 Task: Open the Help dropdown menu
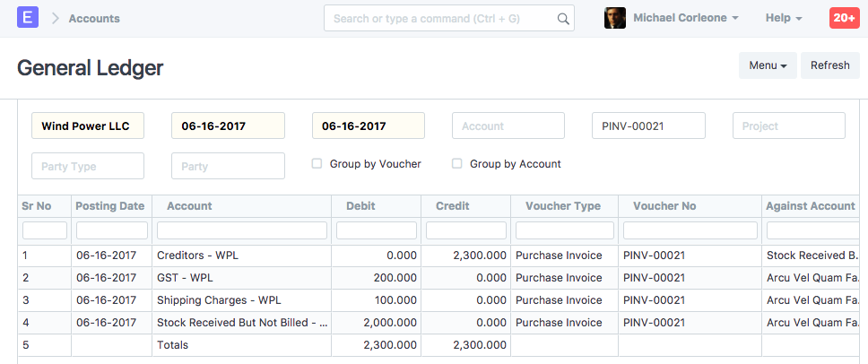click(784, 18)
